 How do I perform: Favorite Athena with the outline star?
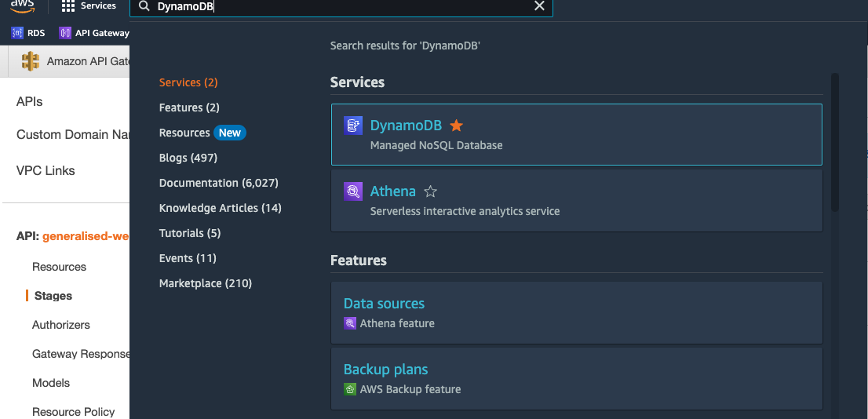(x=430, y=191)
